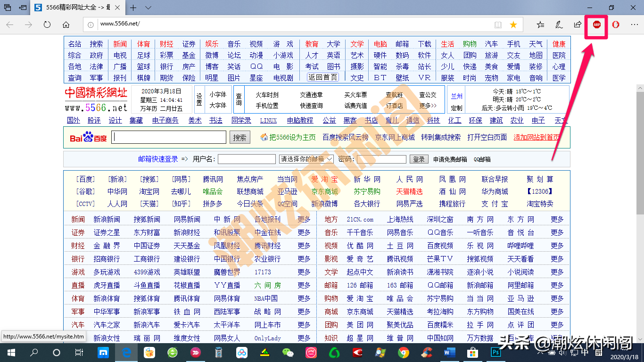Image resolution: width=644 pixels, height=362 pixels.
Task: Open the 【12306】 link
Action: point(540,192)
